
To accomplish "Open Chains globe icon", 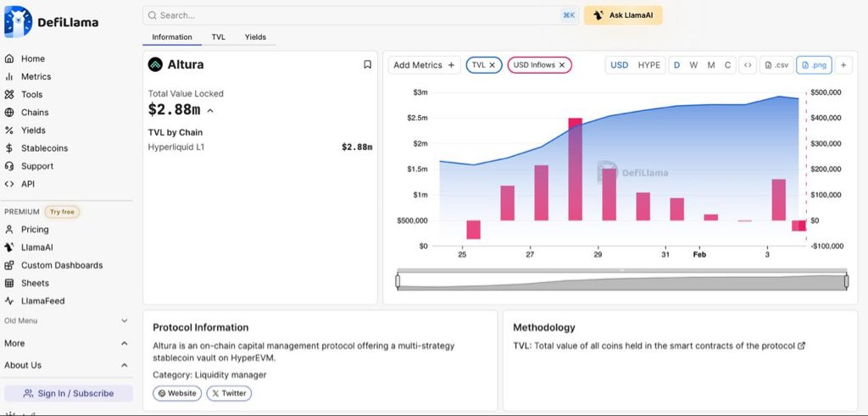I will (8, 113).
